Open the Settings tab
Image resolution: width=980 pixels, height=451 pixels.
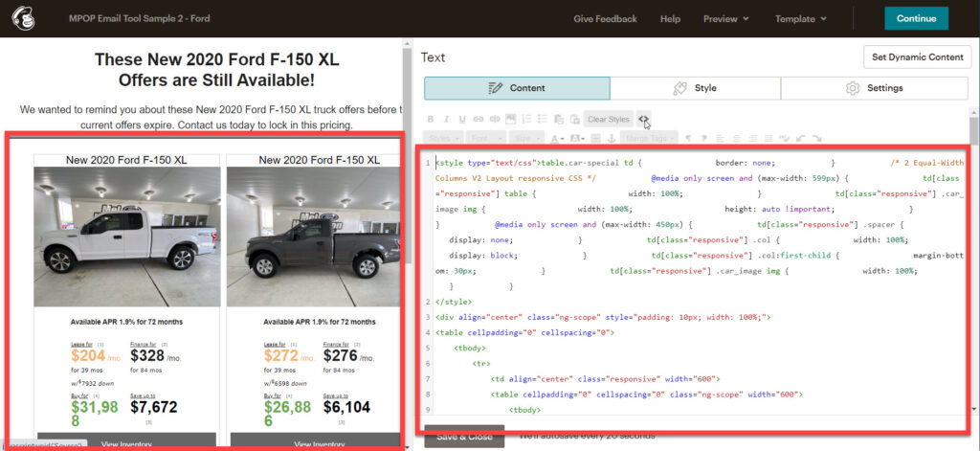tap(874, 88)
